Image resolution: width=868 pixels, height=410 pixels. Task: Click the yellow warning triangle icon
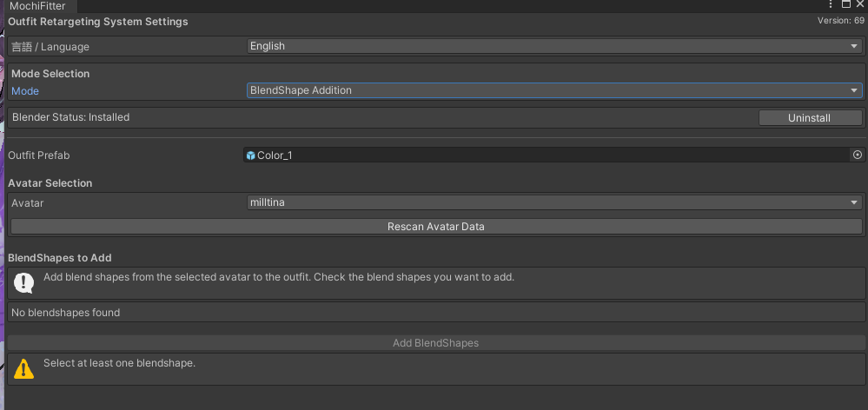coord(23,369)
